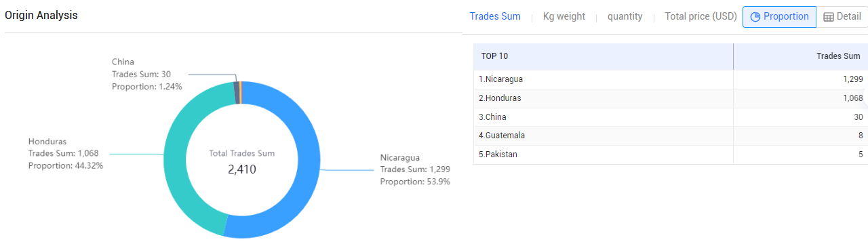Switch to the Kg weight tab

click(564, 16)
